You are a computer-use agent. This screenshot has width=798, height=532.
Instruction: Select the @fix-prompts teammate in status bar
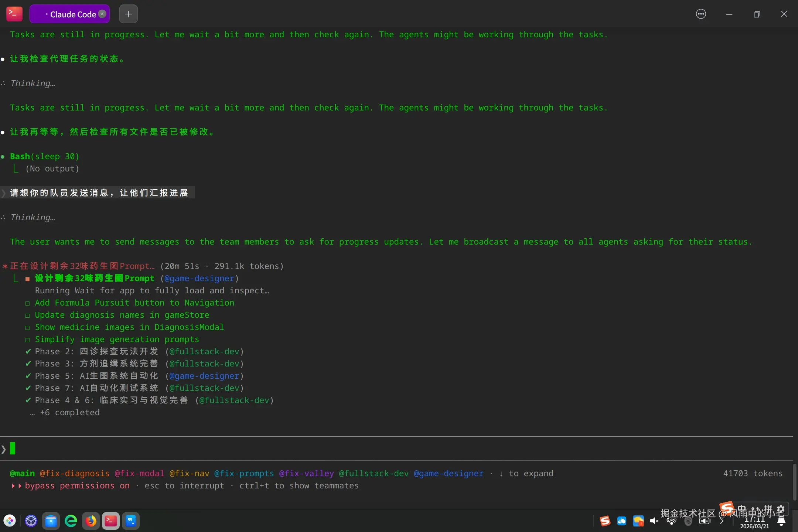tap(244, 474)
